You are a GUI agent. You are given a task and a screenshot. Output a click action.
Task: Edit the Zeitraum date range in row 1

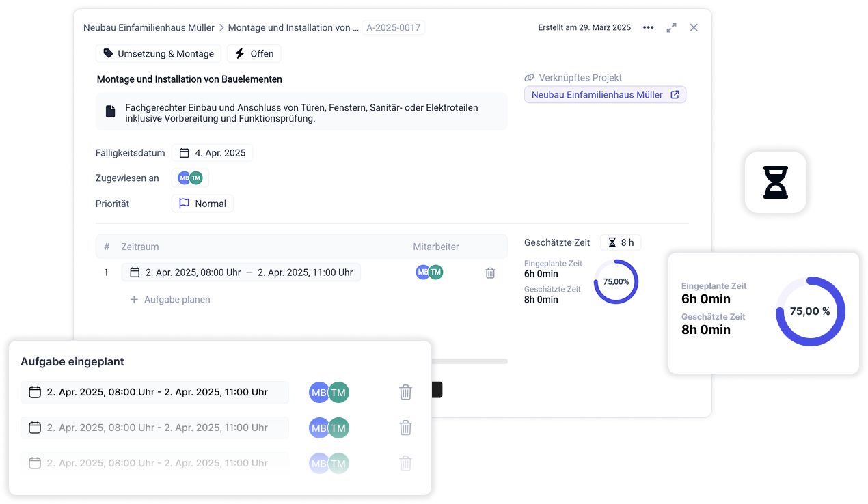(x=241, y=272)
